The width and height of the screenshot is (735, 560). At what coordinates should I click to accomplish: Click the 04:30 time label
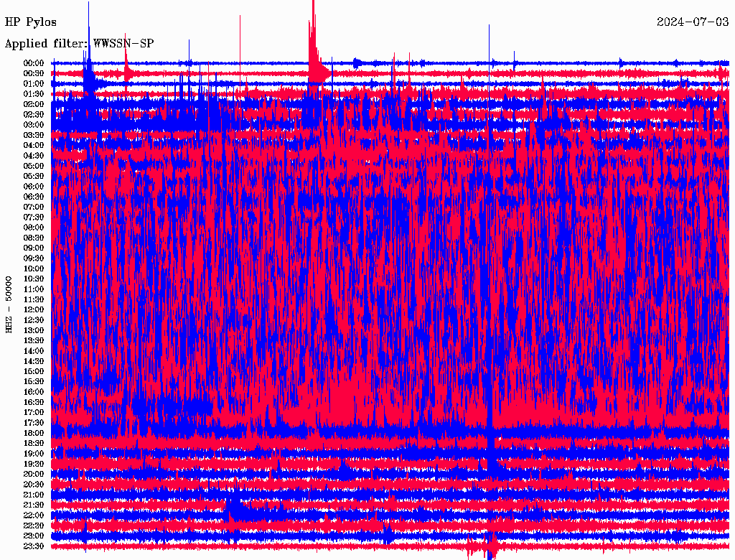pyautogui.click(x=33, y=156)
